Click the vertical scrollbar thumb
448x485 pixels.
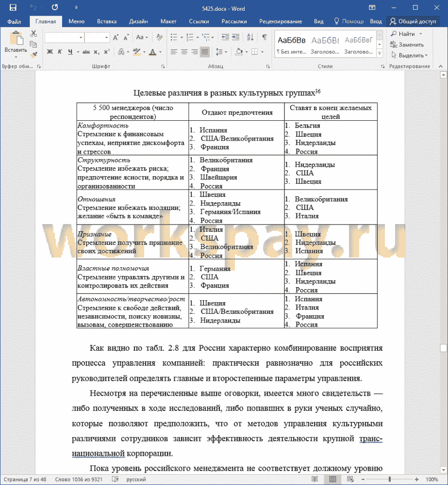(x=443, y=348)
